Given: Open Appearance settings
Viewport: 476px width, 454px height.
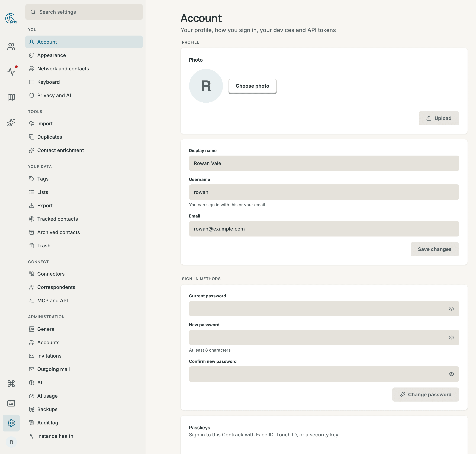Looking at the screenshot, I should [x=84, y=55].
